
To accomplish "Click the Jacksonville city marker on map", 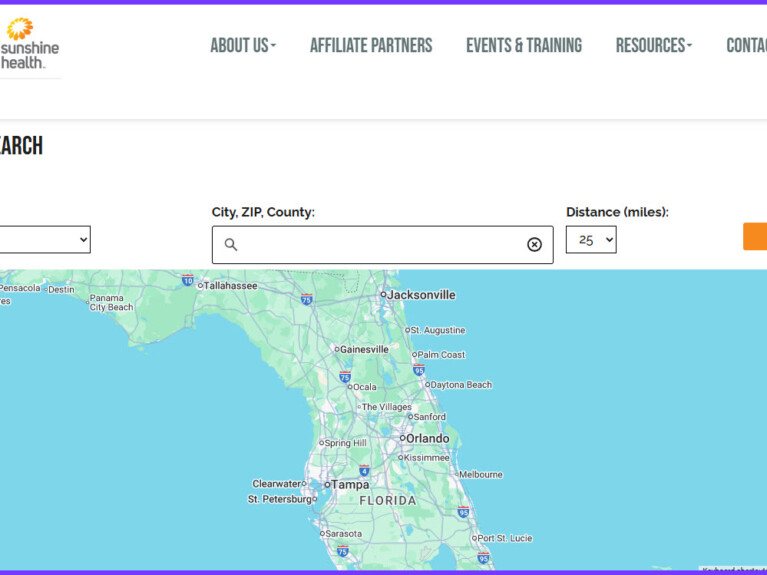I will [x=383, y=295].
